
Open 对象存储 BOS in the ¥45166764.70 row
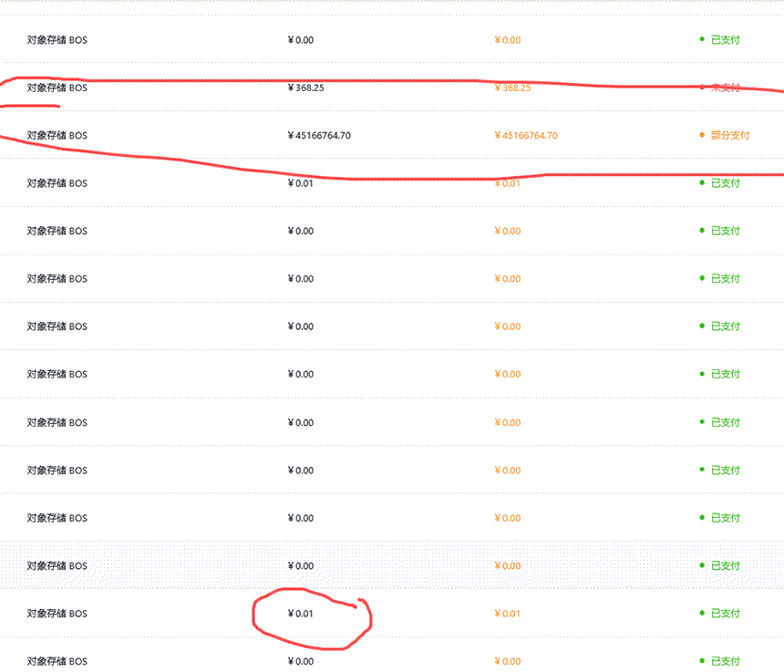[x=57, y=136]
